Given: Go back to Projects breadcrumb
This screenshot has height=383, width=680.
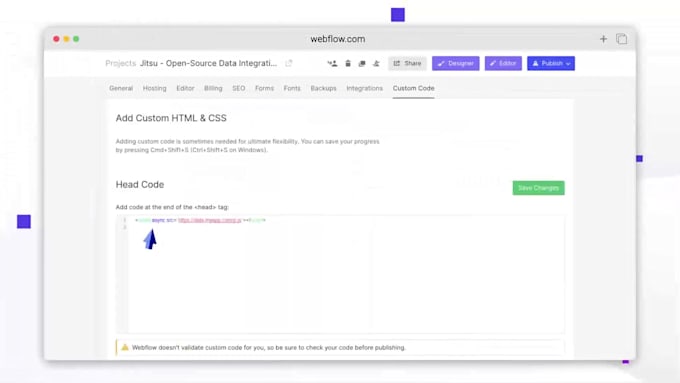Looking at the screenshot, I should coord(121,63).
